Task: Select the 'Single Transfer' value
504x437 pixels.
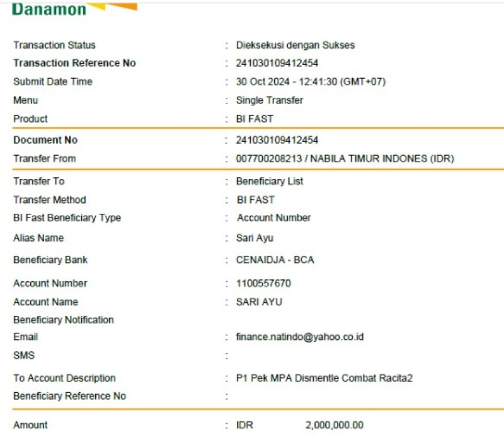Action: click(x=270, y=100)
